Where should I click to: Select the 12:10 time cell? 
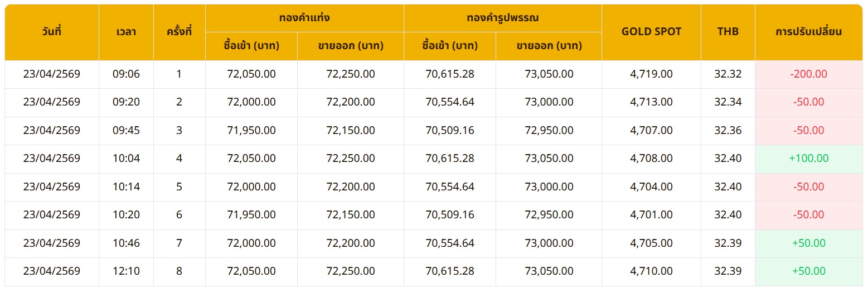[126, 271]
